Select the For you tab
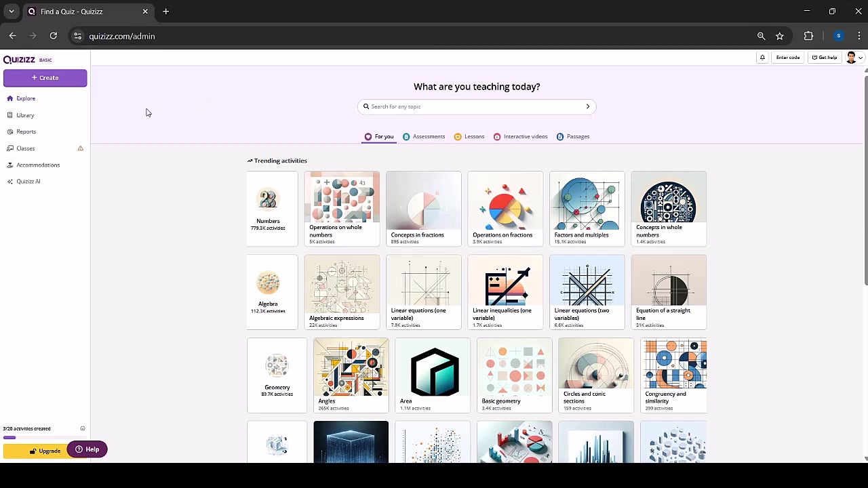This screenshot has height=488, width=868. [x=379, y=137]
